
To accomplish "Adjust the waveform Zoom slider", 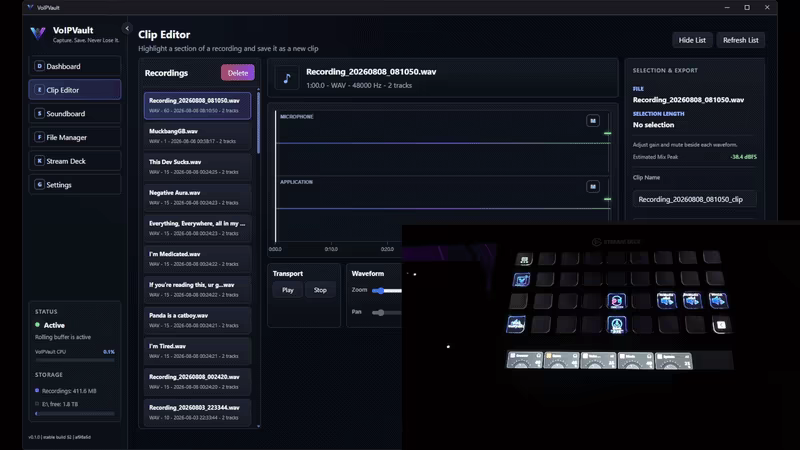I will 379,290.
